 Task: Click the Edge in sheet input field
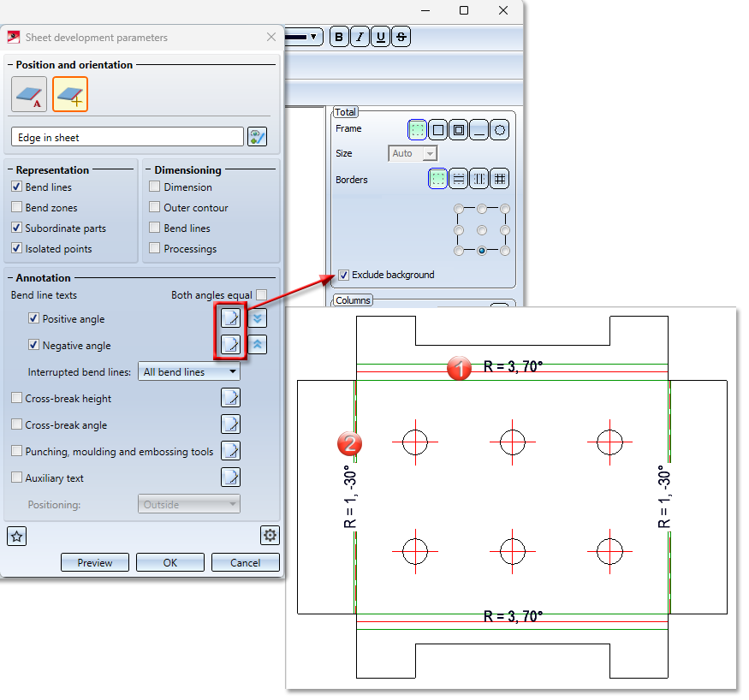(x=127, y=137)
